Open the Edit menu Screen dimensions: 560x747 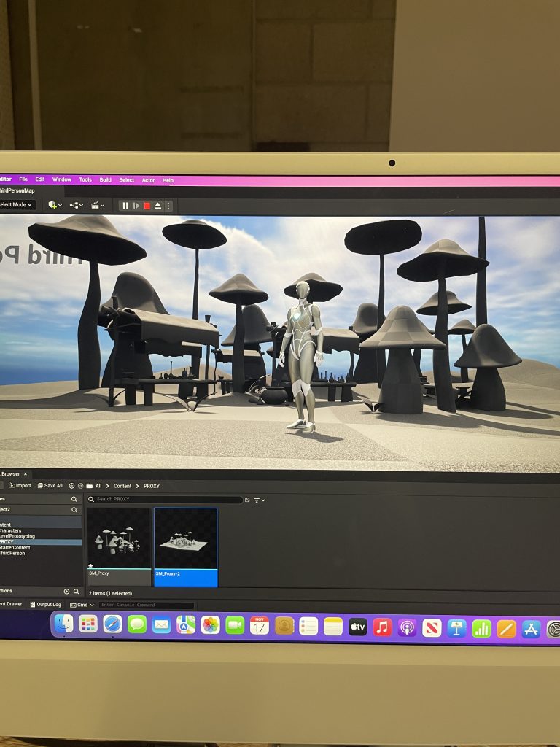40,179
